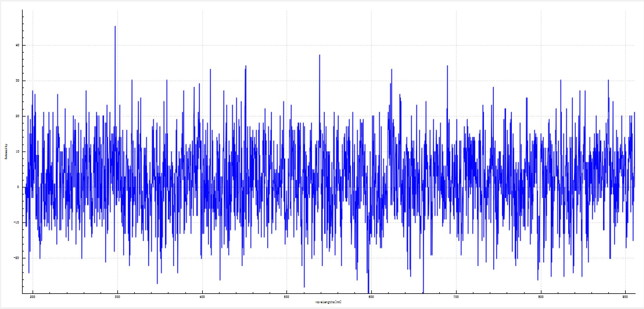
Task: Click the 'Intensity' y-axis title
Action: pos(6,151)
